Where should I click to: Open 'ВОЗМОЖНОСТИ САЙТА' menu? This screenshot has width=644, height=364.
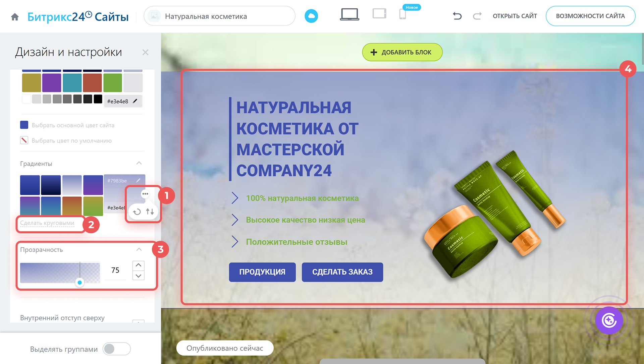coord(590,16)
